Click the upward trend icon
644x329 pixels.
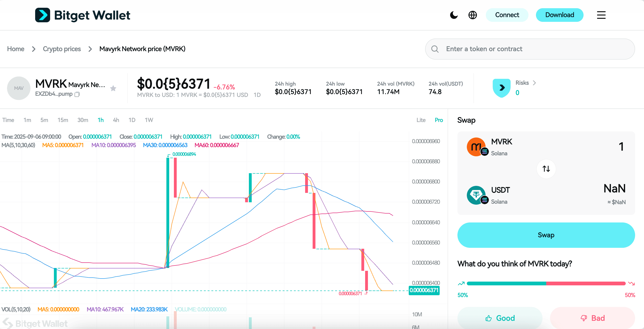(x=461, y=283)
